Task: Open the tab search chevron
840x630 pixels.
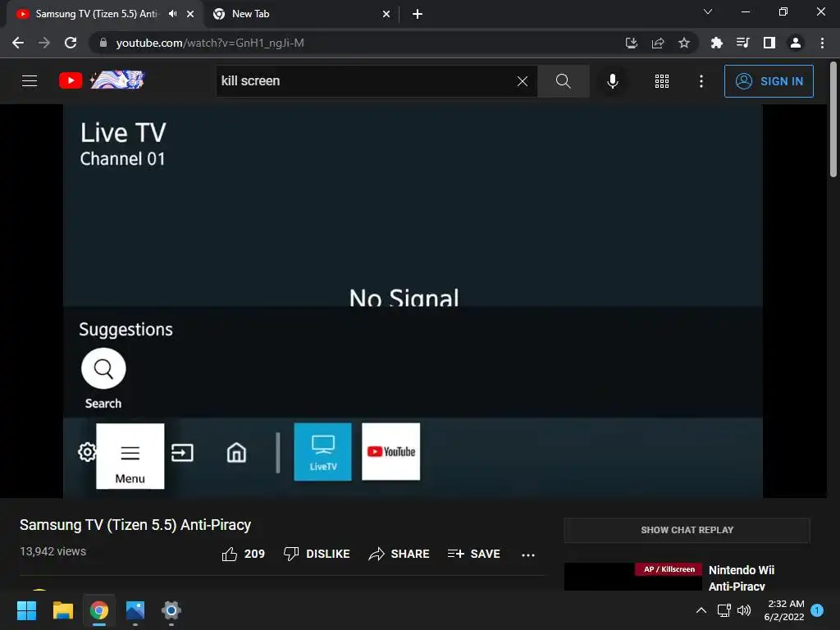Action: coord(708,11)
